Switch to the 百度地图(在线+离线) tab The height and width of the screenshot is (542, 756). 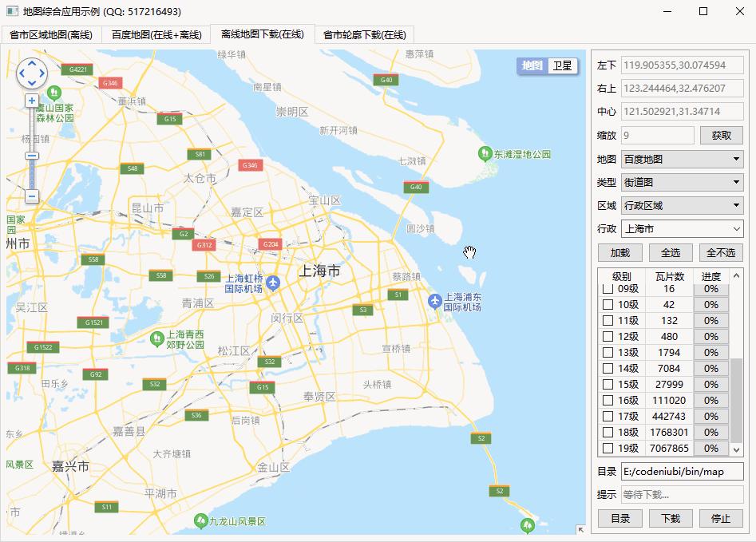155,35
